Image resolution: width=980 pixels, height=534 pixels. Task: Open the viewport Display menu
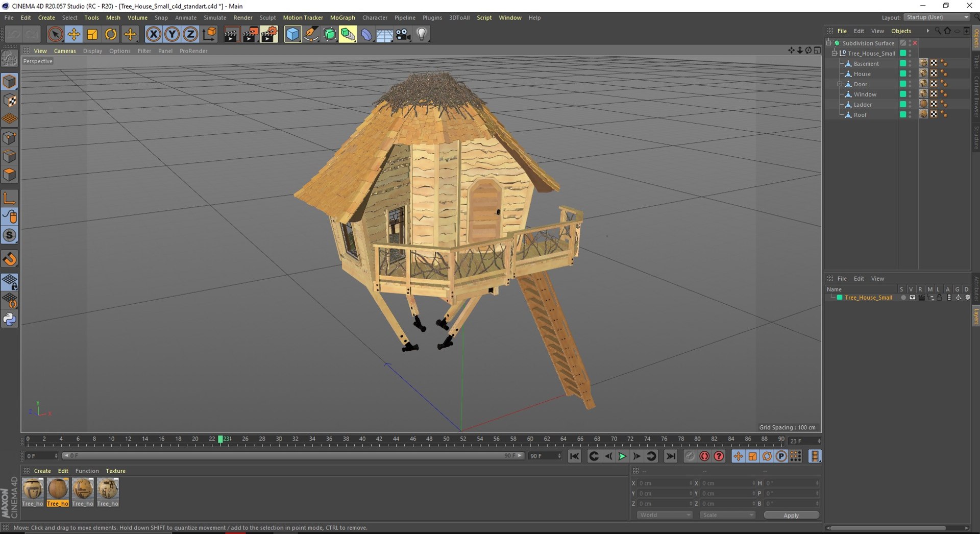(x=92, y=51)
